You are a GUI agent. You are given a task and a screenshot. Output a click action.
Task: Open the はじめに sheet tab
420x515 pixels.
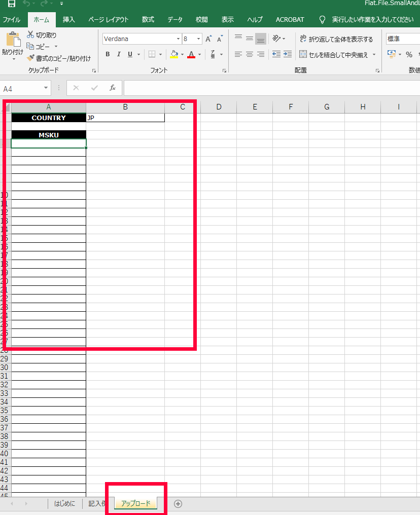64,503
